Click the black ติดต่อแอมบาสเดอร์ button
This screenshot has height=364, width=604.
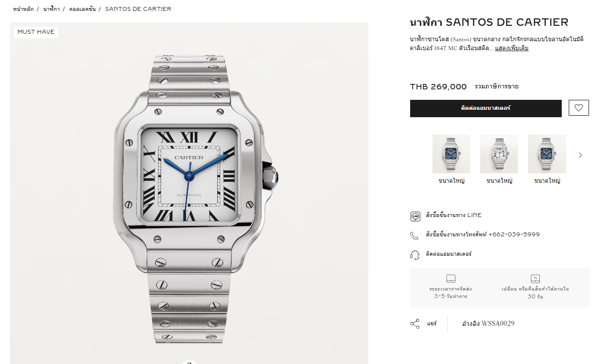(x=486, y=108)
